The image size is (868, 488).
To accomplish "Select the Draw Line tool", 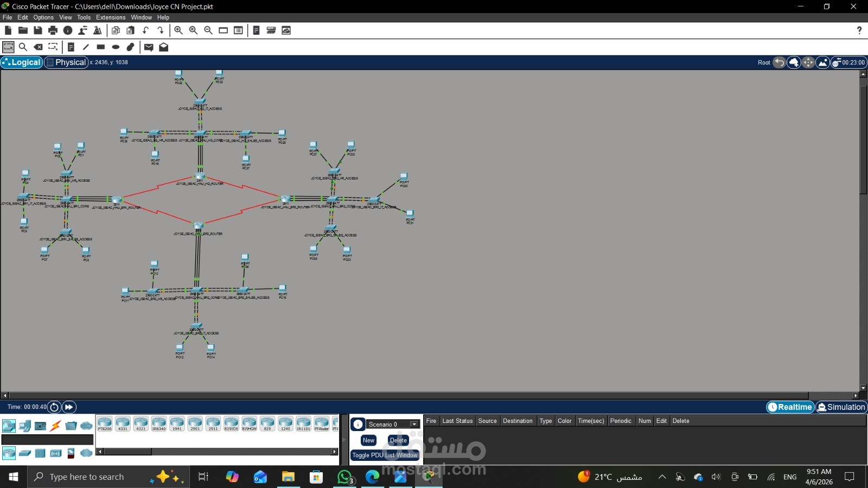I will [86, 47].
